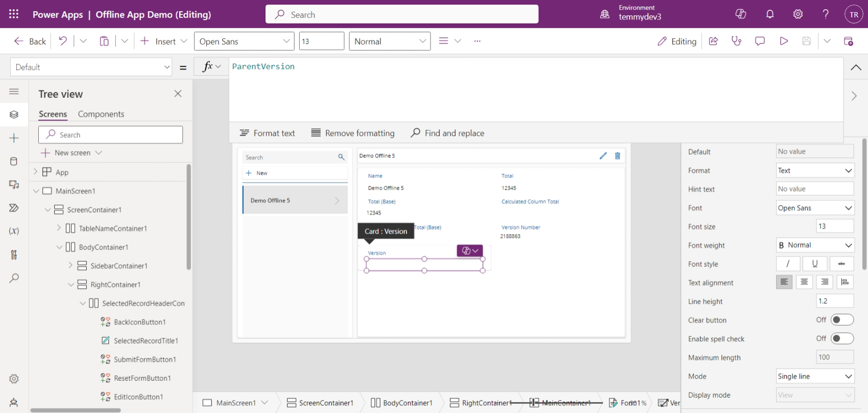Close the Tree view panel

click(178, 94)
